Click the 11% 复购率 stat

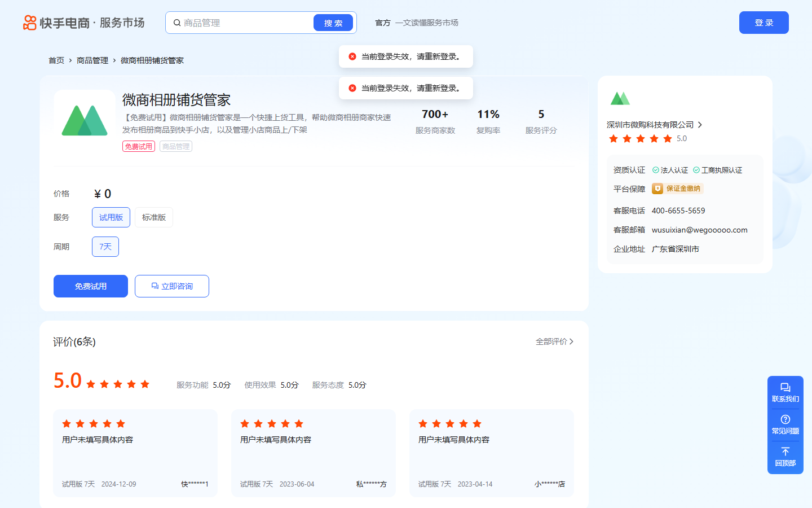pyautogui.click(x=488, y=121)
